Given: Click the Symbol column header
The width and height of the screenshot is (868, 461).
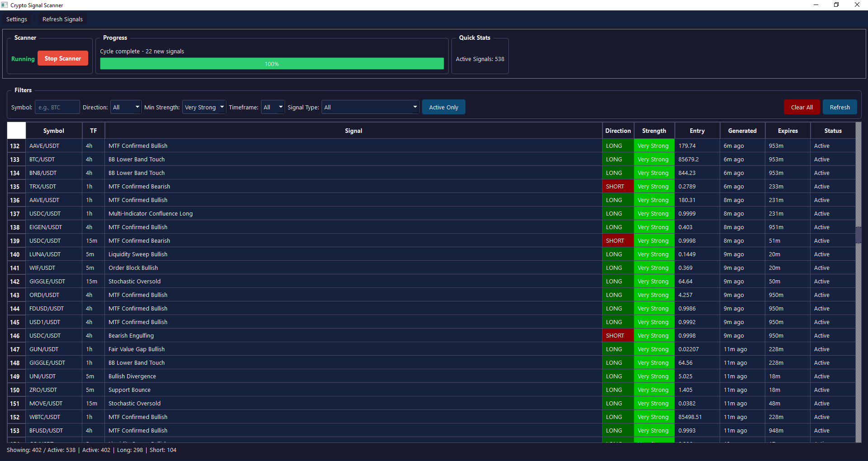Looking at the screenshot, I should click(x=53, y=131).
